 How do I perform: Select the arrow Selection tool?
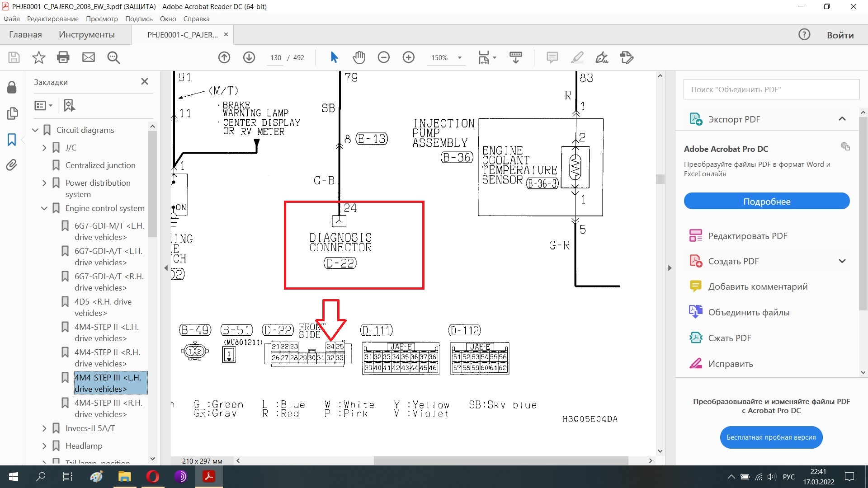(x=334, y=57)
